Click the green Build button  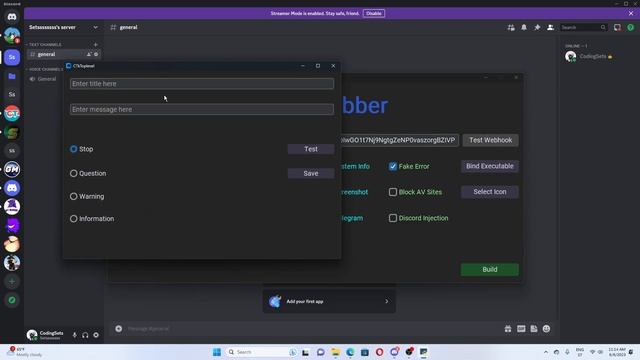click(x=490, y=269)
